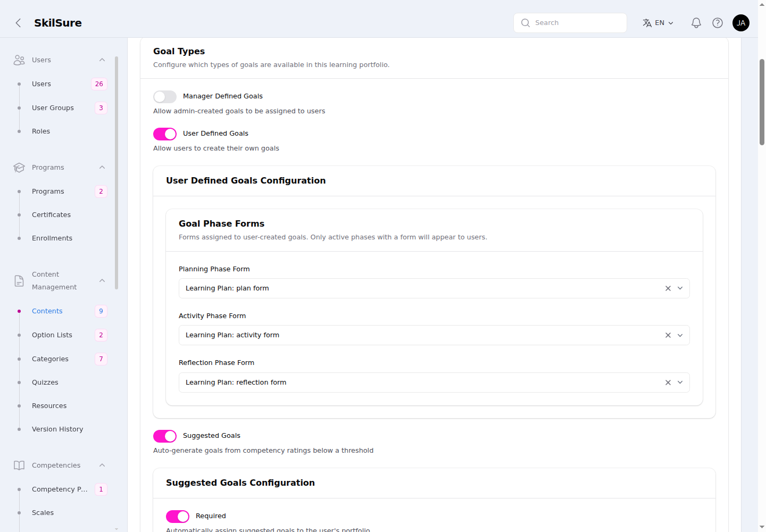Collapse the Users sidebar section
Screen dimensions: 766x532
tap(102, 60)
